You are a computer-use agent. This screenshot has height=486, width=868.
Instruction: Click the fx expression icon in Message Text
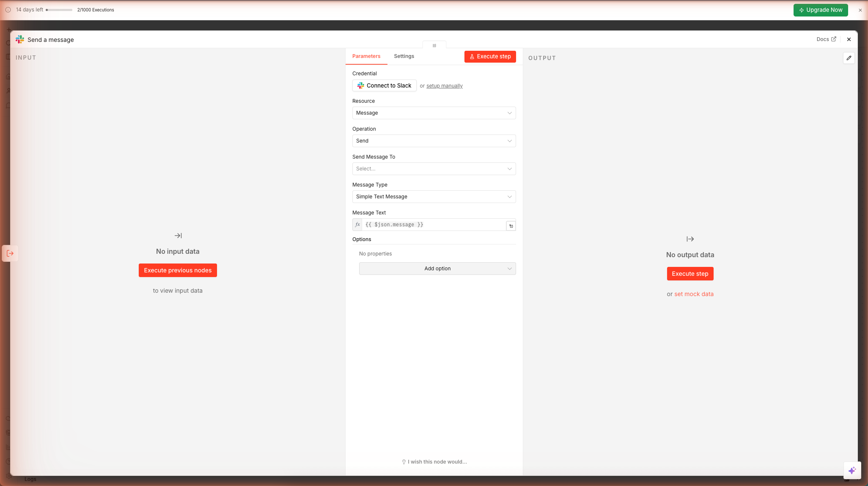pos(357,225)
